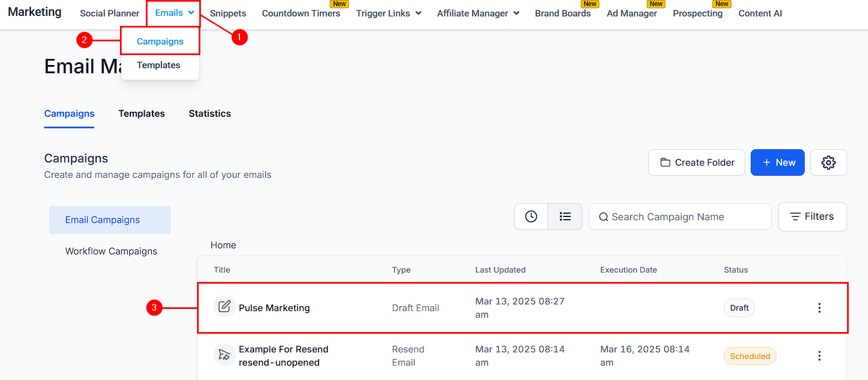This screenshot has height=380, width=868.
Task: Click the plus icon on New button
Action: 766,162
